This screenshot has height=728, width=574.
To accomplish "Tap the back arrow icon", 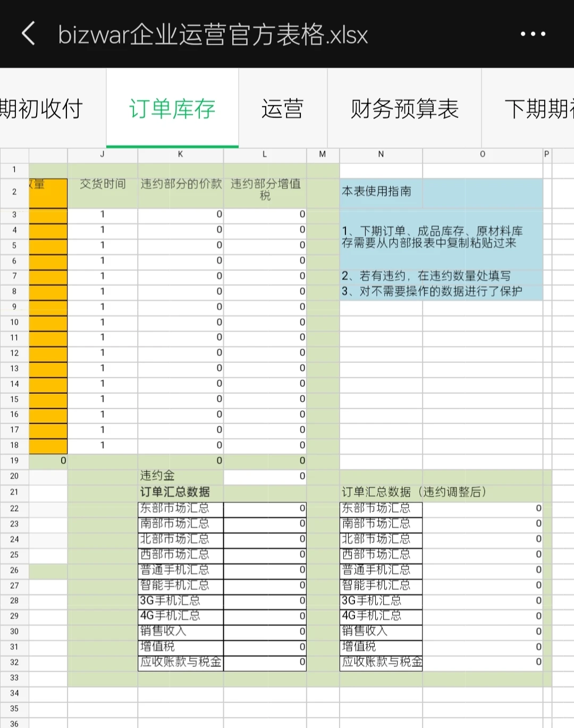I will (29, 33).
